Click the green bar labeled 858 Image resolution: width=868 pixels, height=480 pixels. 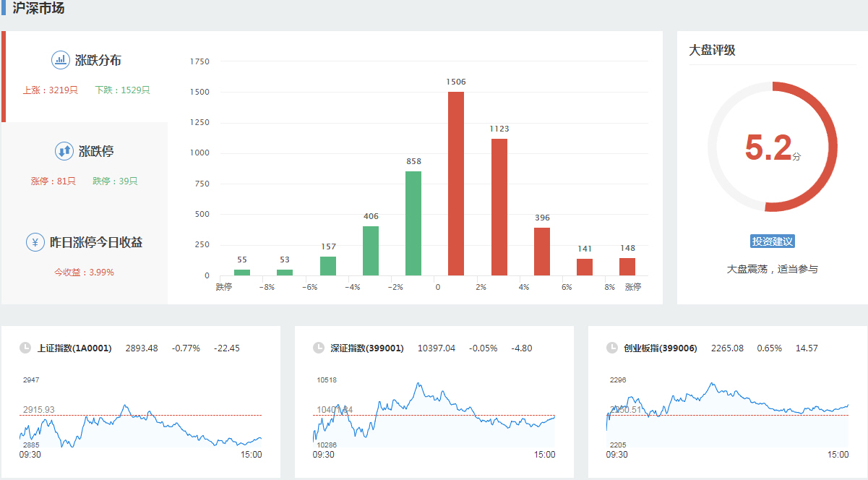pos(413,223)
